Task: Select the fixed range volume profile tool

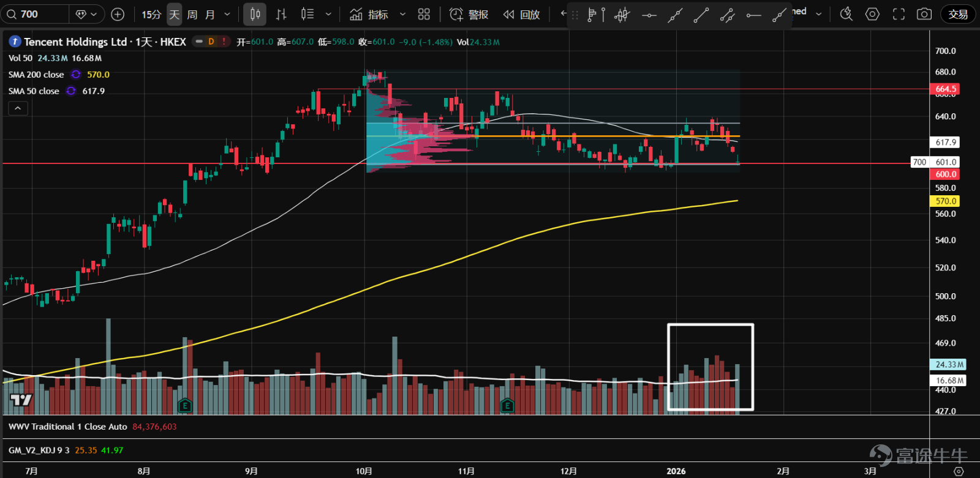Action: [595, 15]
